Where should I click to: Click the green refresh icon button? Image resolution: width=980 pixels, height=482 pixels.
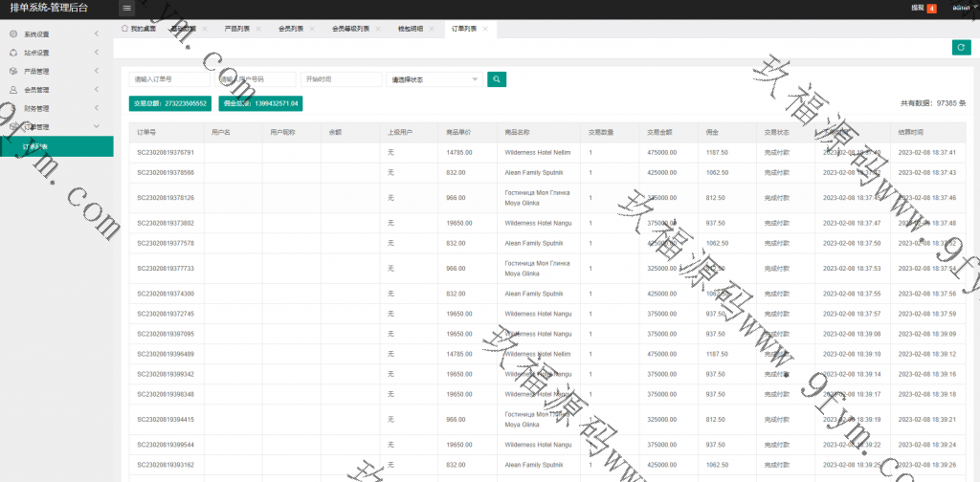pos(961,47)
